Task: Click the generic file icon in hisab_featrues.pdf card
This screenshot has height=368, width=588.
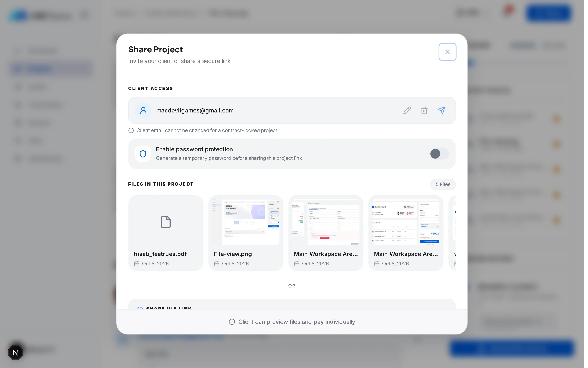Action: click(166, 222)
